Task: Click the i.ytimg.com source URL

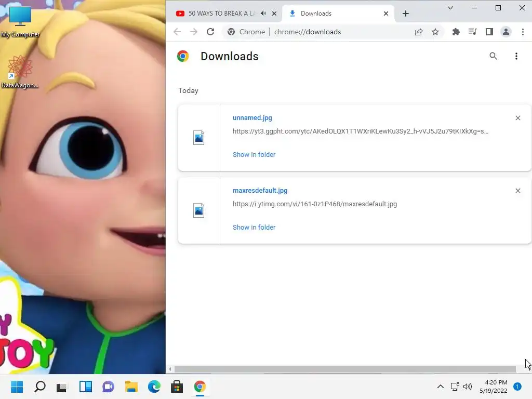Action: (314, 204)
